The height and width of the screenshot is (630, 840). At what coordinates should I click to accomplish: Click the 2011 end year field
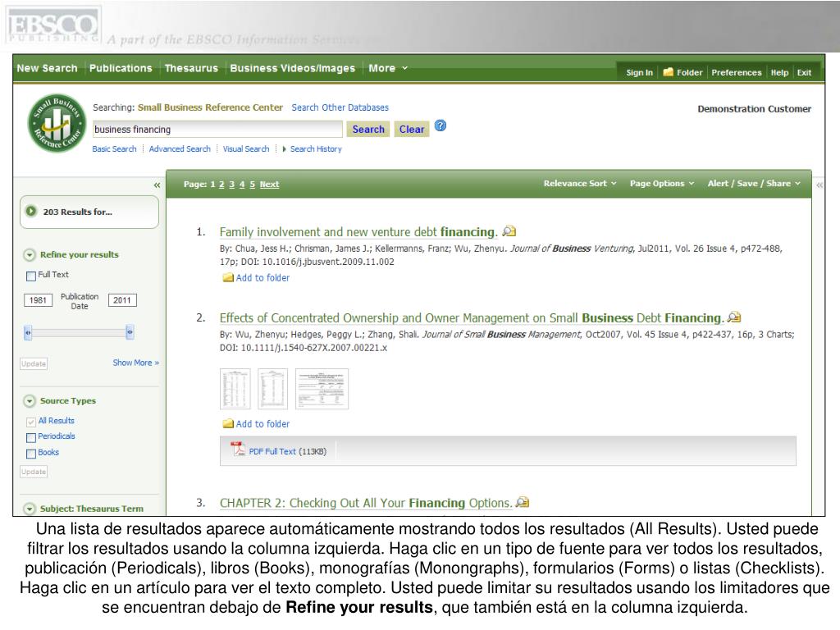[122, 300]
